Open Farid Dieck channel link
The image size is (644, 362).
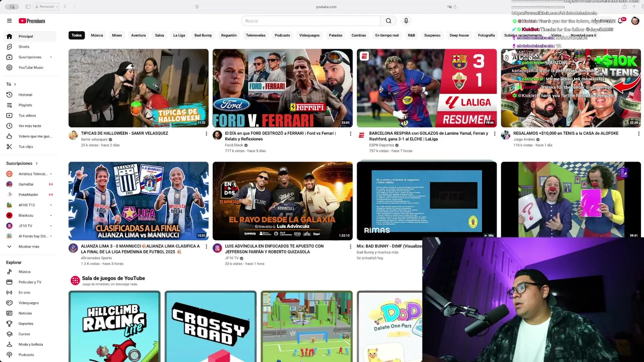pyautogui.click(x=234, y=145)
